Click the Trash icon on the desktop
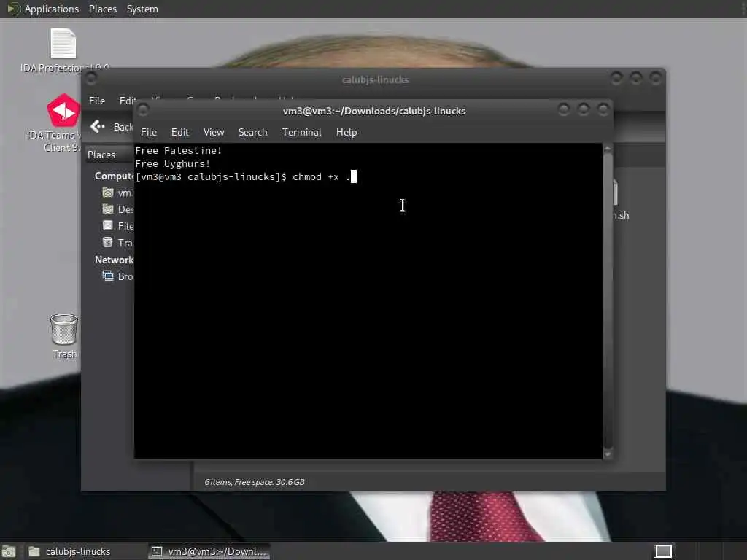This screenshot has height=560, width=747. point(64,329)
